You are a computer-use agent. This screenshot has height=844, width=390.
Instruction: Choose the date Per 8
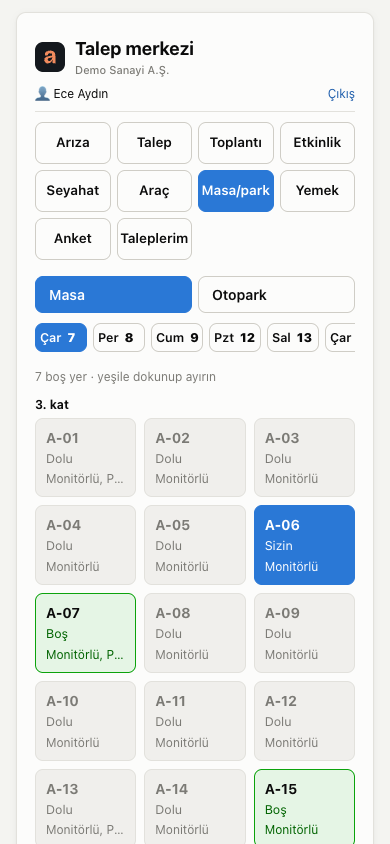119,337
